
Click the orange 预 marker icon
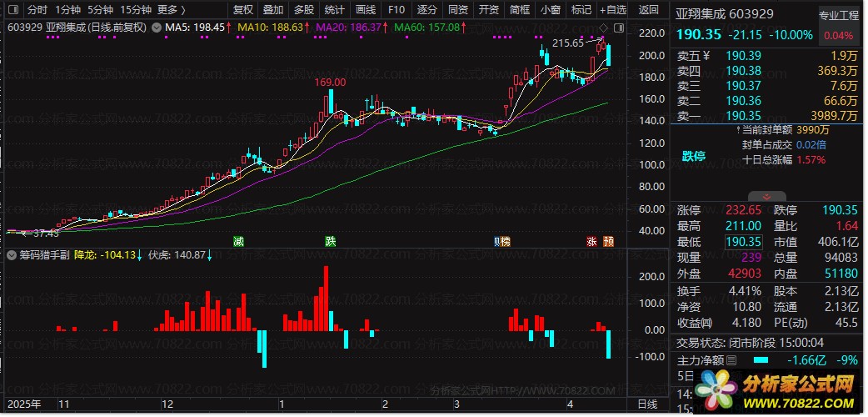click(x=609, y=242)
